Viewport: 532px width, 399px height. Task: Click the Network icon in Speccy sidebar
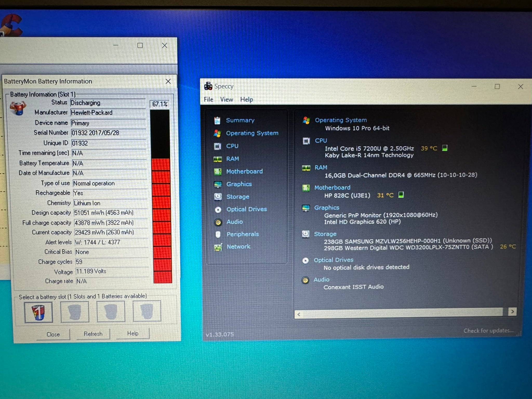(218, 247)
